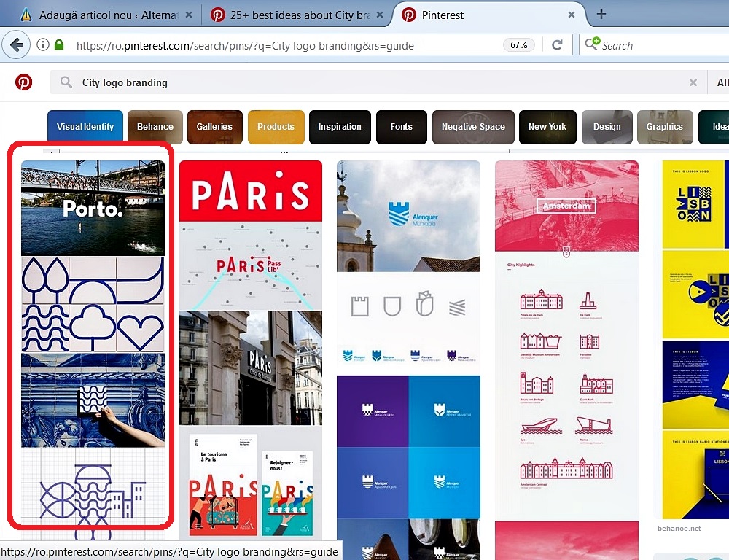Click the Pinterest logo icon
The width and height of the screenshot is (729, 560).
click(24, 82)
